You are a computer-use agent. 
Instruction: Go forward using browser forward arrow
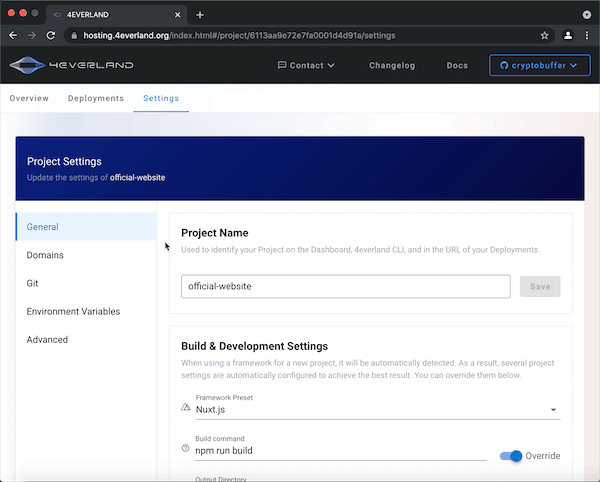coord(32,36)
